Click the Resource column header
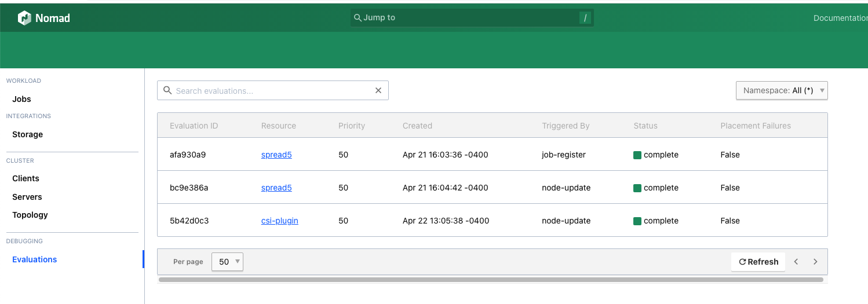868x304 pixels. click(279, 126)
